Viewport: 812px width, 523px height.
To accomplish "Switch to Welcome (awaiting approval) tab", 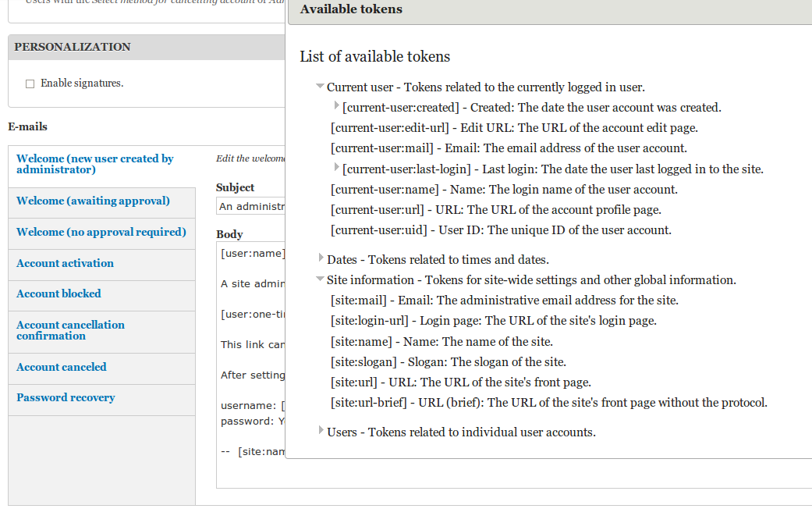I will pos(102,201).
